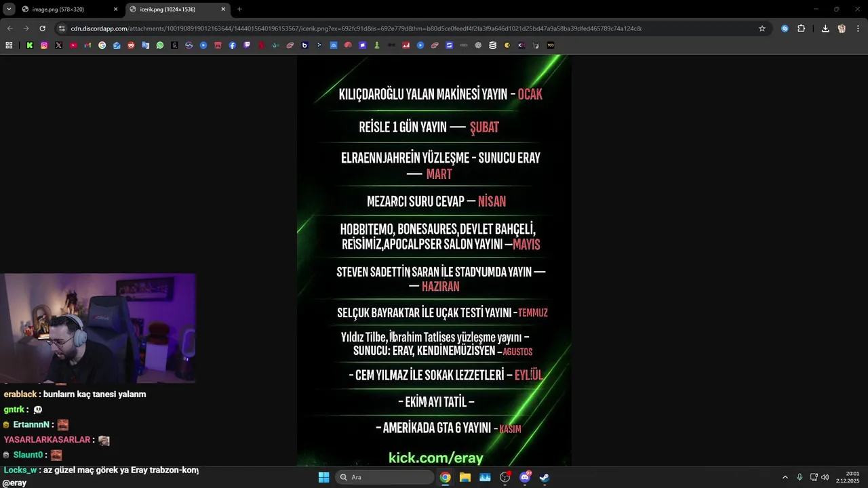
Task: Click the Slaunt0 chat username
Action: 28,455
